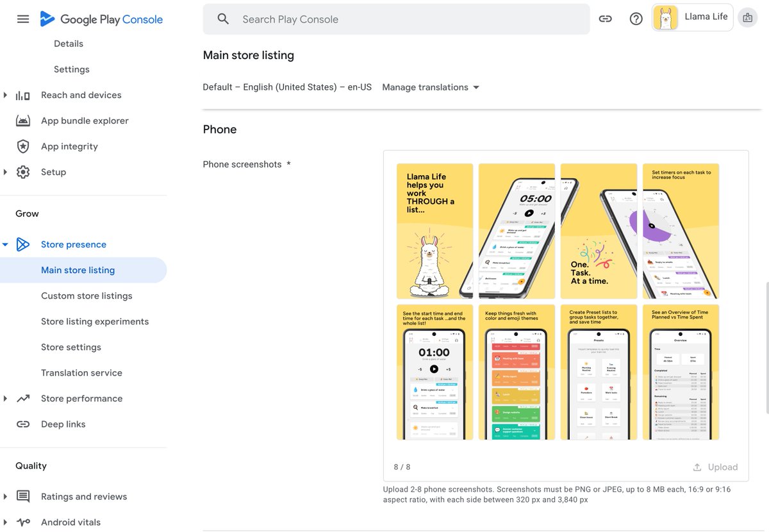Select the 01:00 start and end time screenshot
The height and width of the screenshot is (532, 769).
tap(435, 372)
